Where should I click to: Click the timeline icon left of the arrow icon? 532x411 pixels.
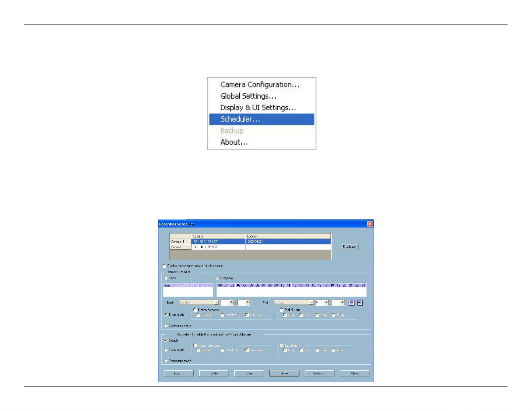[x=351, y=303]
